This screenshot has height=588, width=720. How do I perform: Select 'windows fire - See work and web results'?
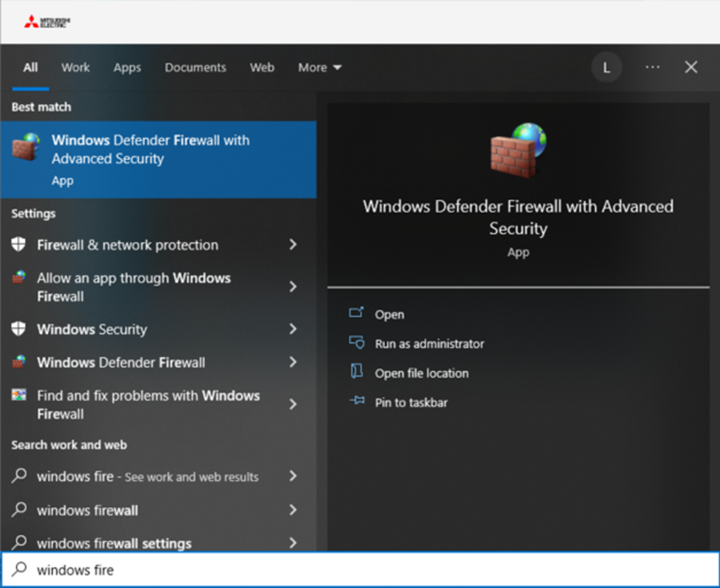[x=159, y=476]
